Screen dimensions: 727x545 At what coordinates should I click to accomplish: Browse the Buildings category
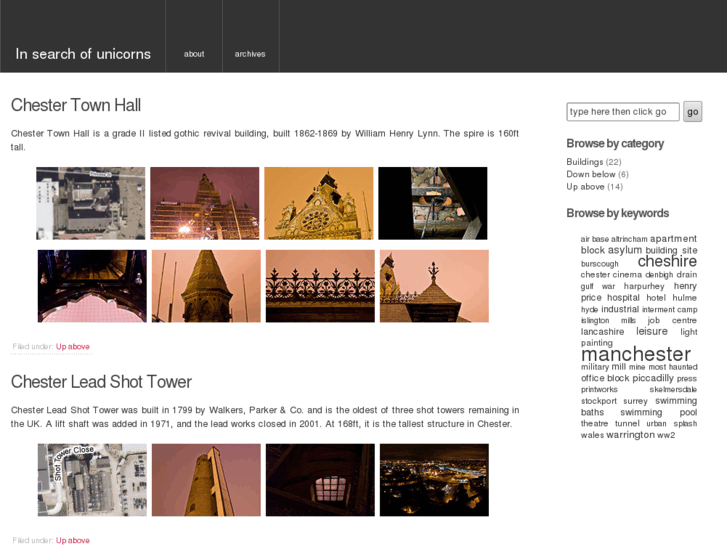tap(585, 162)
